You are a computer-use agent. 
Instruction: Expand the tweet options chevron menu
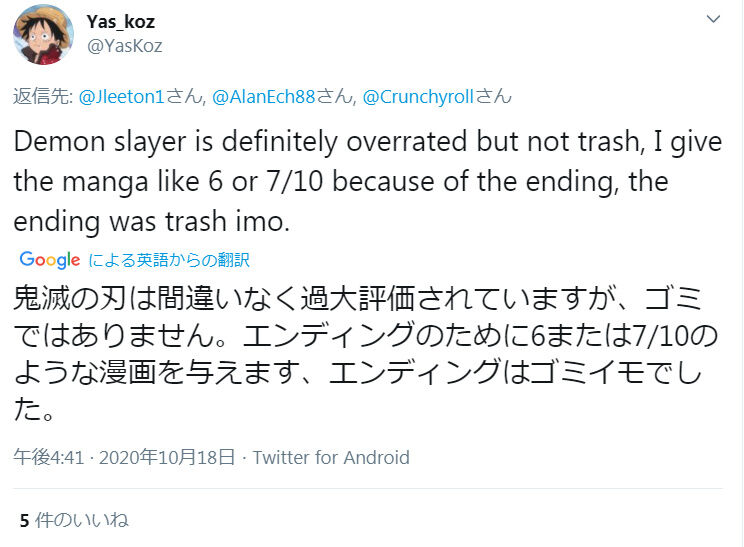pyautogui.click(x=713, y=20)
